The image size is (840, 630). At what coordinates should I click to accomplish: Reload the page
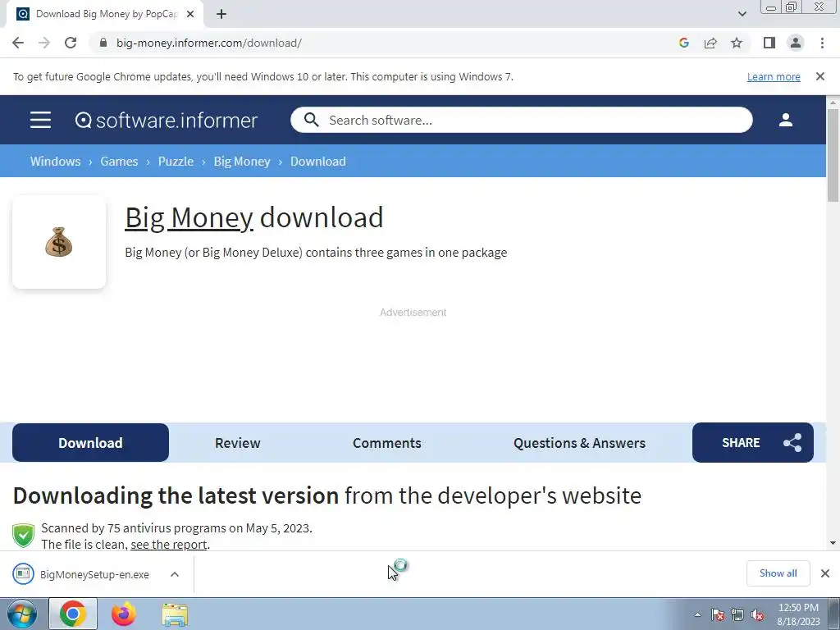(x=71, y=43)
